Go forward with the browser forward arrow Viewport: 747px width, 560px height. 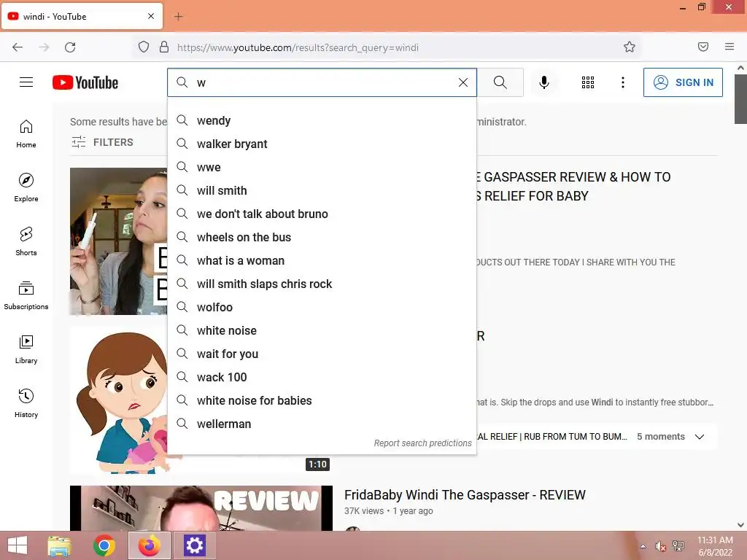[44, 47]
